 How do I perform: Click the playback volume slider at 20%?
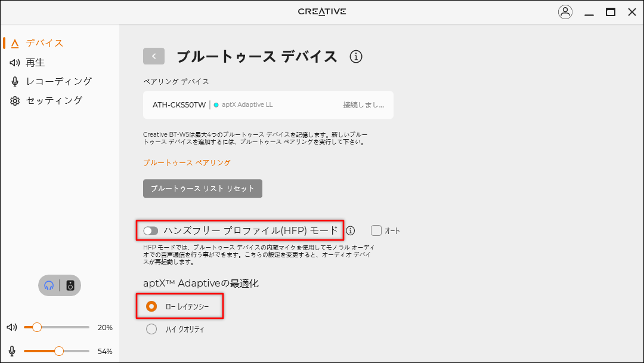point(37,327)
